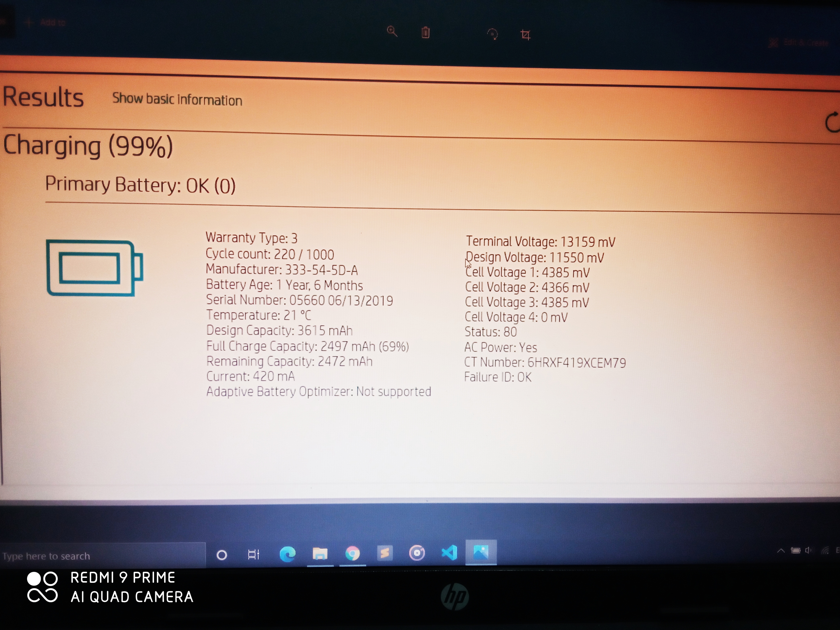
Task: Open File Explorer from taskbar
Action: coord(320,553)
